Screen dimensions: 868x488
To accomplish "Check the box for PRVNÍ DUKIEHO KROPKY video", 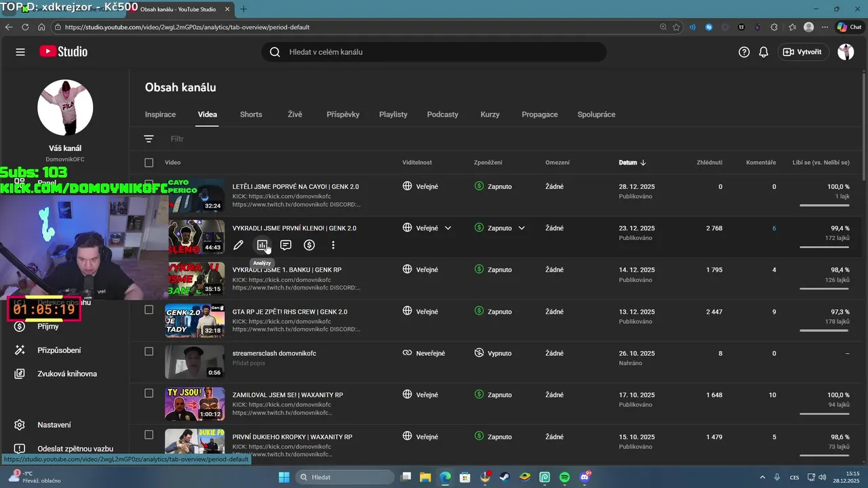I will pyautogui.click(x=149, y=435).
